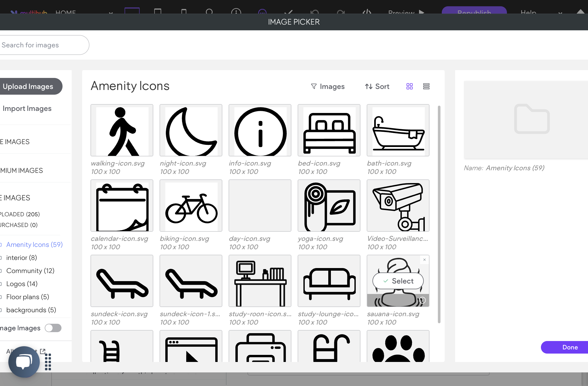Open the chat support bubble
The image size is (588, 386).
click(x=24, y=362)
